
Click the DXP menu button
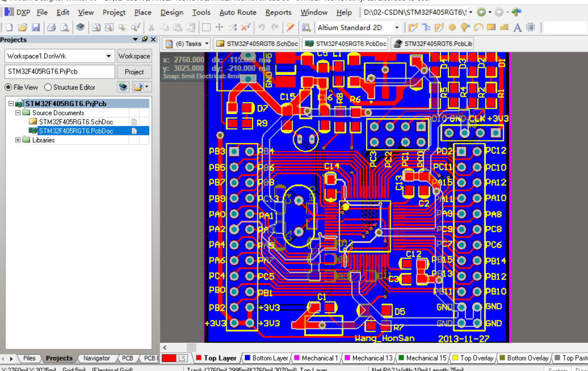coord(18,12)
